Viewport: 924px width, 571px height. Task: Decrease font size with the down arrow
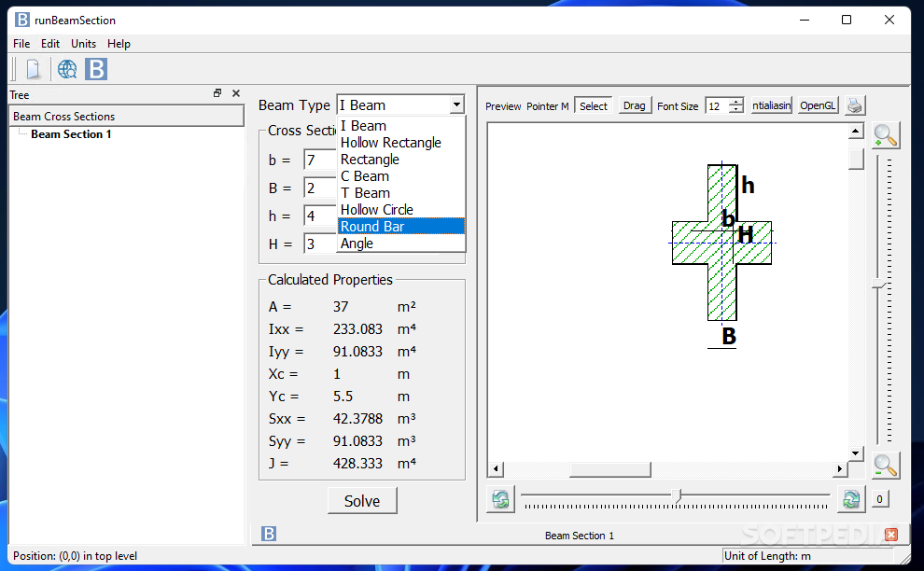point(736,110)
